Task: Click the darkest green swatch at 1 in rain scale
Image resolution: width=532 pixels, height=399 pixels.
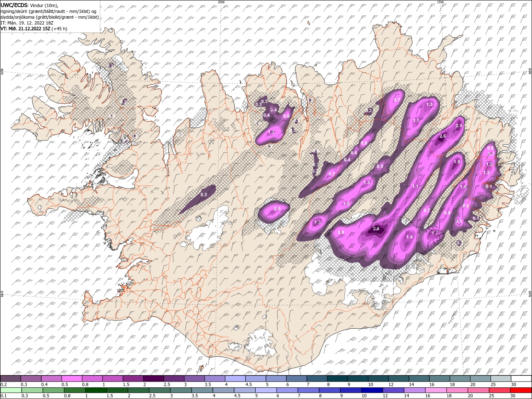Action: pos(95,390)
